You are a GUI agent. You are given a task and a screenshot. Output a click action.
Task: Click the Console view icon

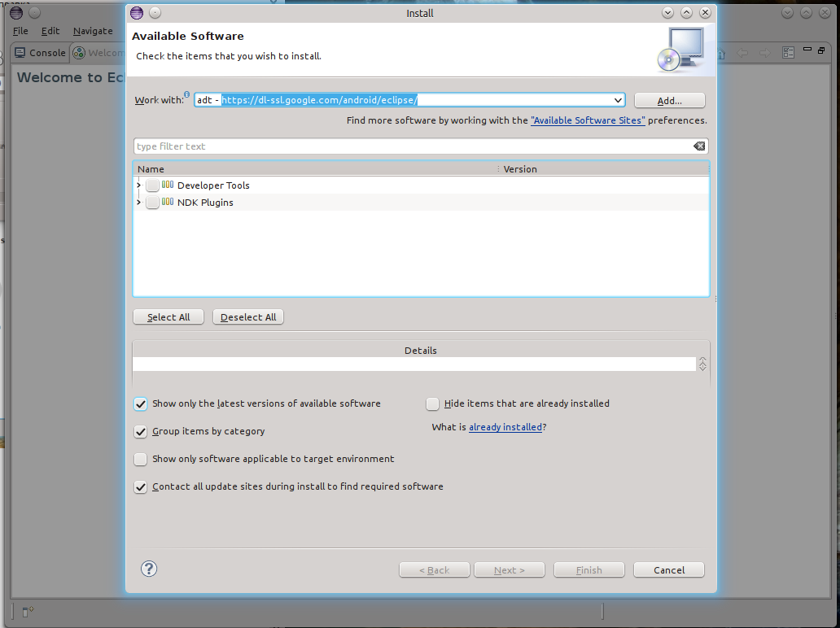pos(20,53)
